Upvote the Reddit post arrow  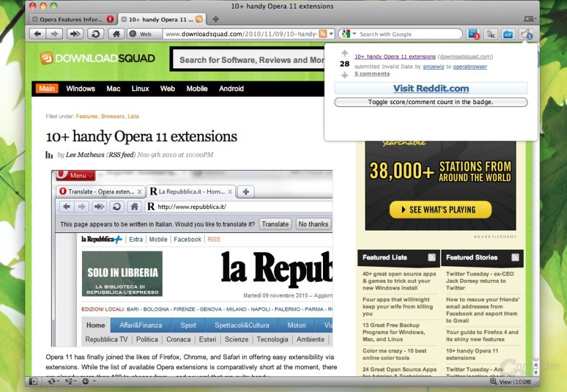tap(345, 53)
